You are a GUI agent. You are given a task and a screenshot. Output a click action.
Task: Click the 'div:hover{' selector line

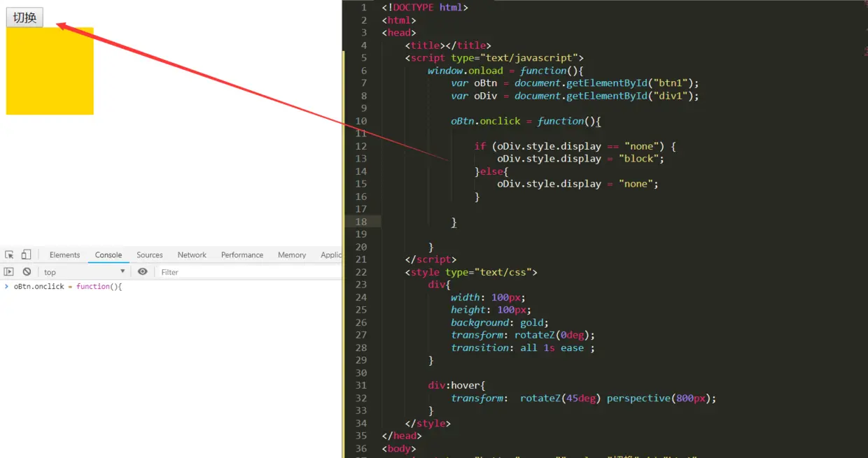coord(456,385)
